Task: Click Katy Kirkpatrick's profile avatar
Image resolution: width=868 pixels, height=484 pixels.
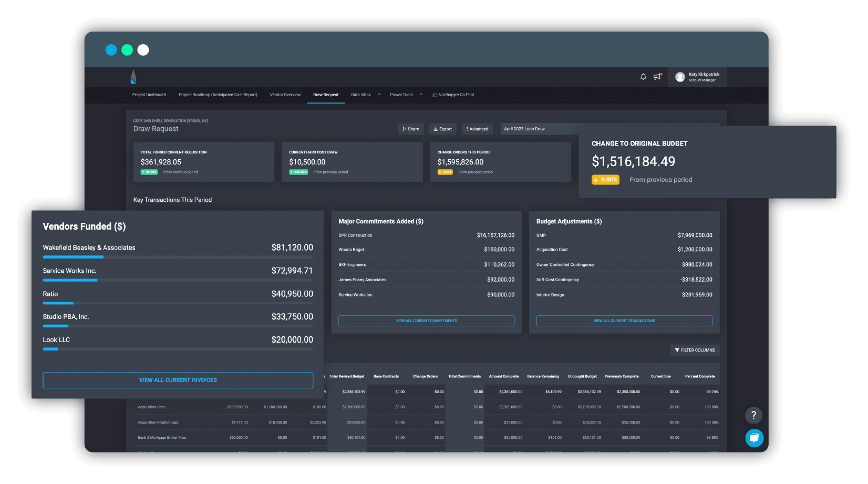Action: point(680,77)
